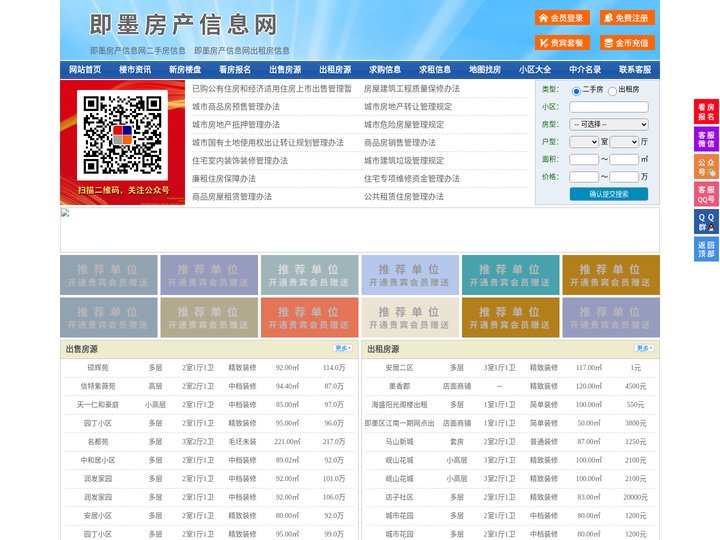Viewport: 720px width, 540px height.
Task: Open the 出租房源 menu item
Action: point(335,70)
